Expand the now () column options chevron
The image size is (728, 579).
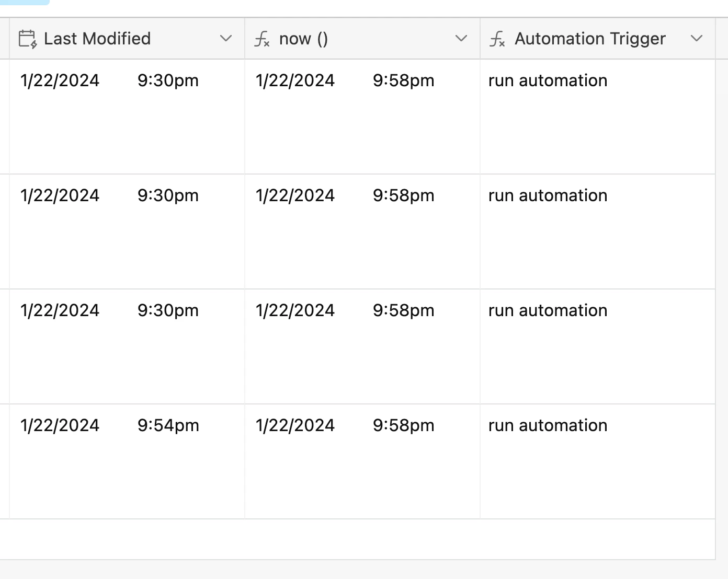(461, 39)
